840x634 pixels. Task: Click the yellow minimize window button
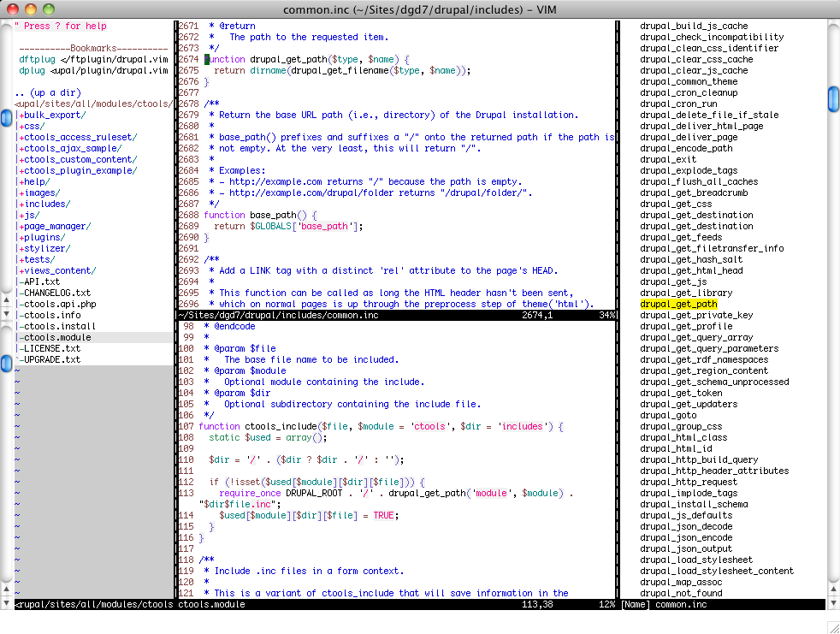point(32,9)
